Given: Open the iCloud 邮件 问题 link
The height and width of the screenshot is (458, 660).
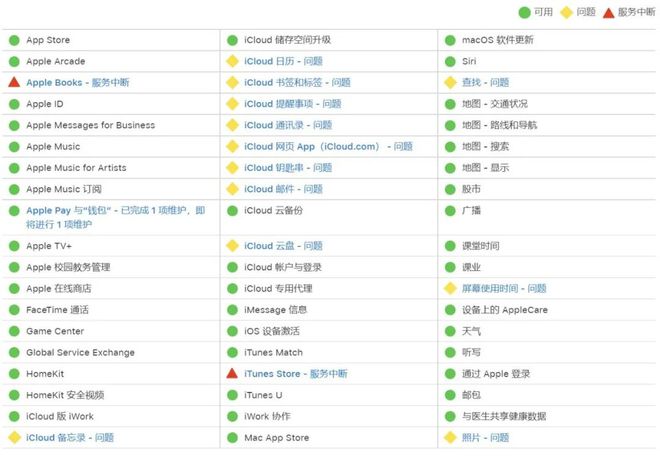Looking at the screenshot, I should 283,189.
